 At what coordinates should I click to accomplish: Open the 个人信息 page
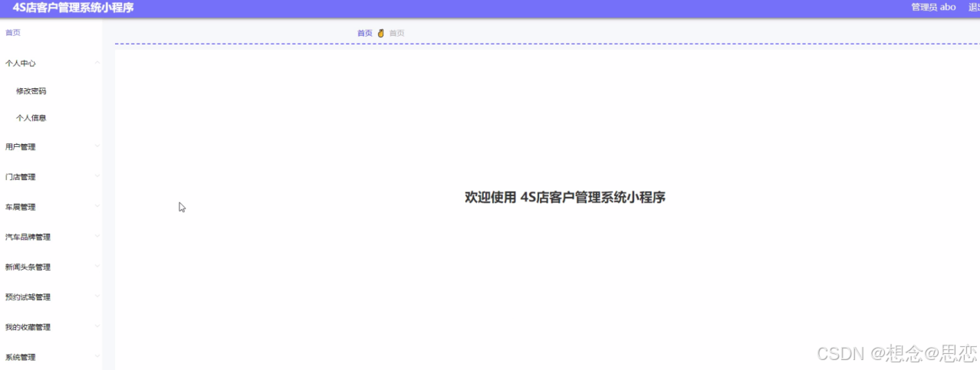point(31,119)
